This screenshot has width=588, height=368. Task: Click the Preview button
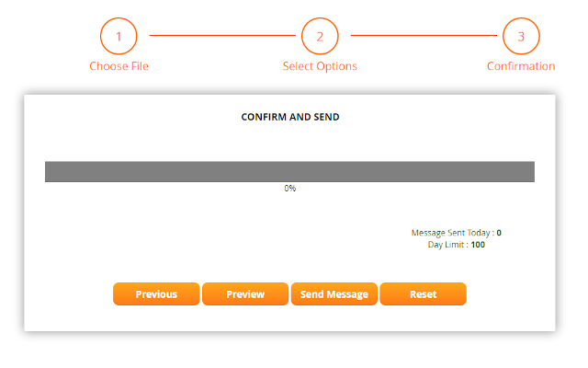click(x=245, y=294)
